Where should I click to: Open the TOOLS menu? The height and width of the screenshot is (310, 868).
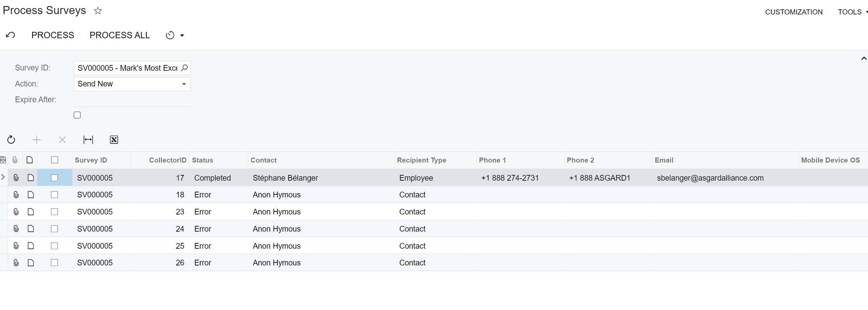point(850,12)
